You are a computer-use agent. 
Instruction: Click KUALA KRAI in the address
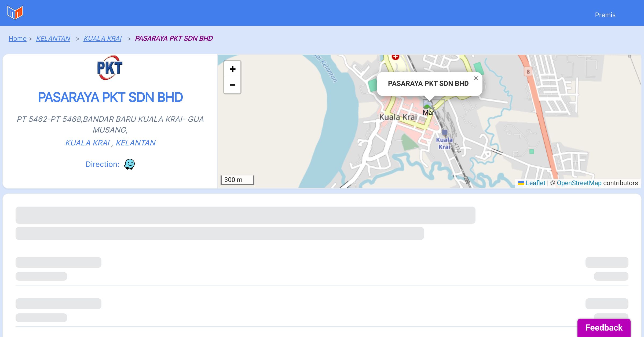click(x=88, y=143)
